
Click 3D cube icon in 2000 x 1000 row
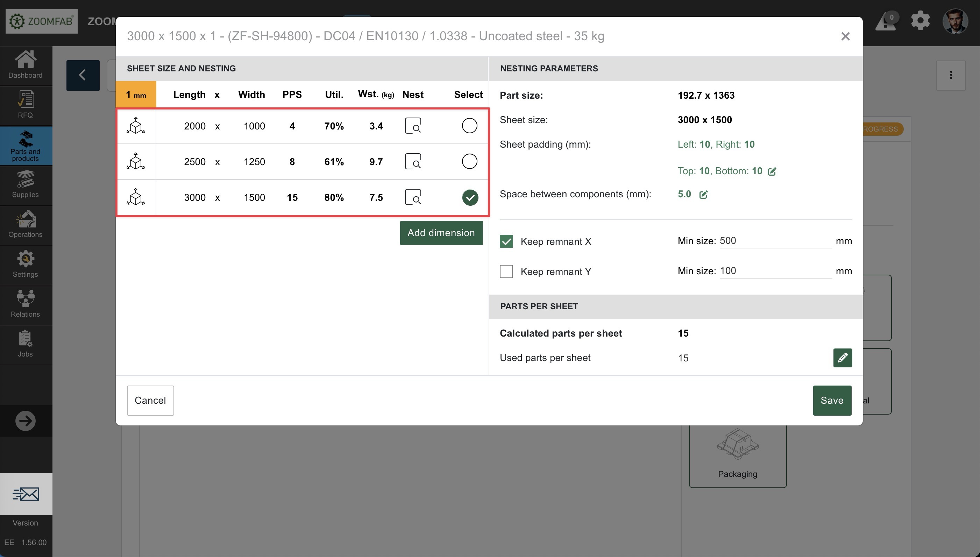click(136, 126)
